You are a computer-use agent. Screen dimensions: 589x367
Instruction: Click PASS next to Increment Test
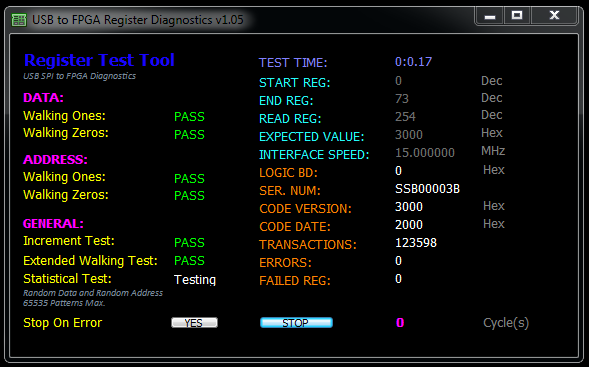[189, 243]
